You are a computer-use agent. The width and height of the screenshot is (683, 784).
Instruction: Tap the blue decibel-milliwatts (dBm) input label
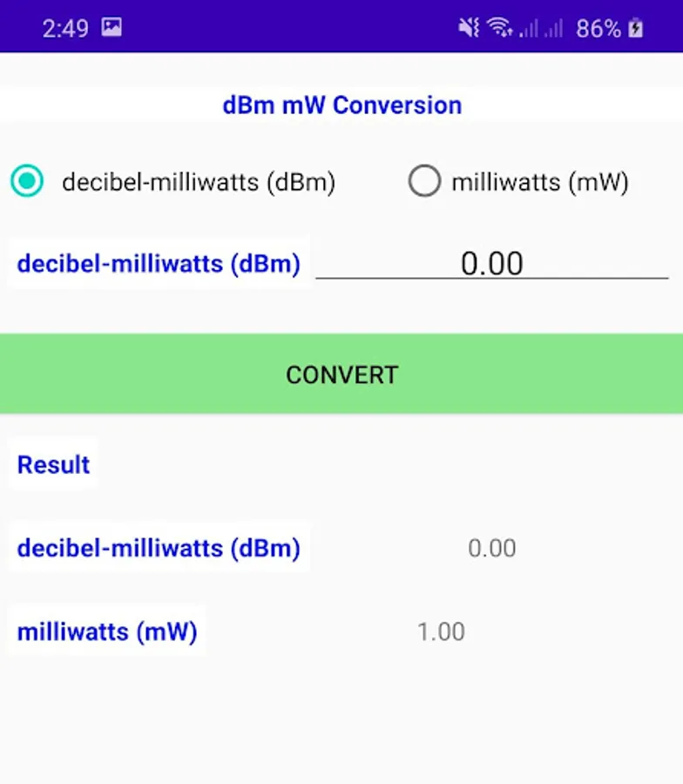tap(159, 263)
